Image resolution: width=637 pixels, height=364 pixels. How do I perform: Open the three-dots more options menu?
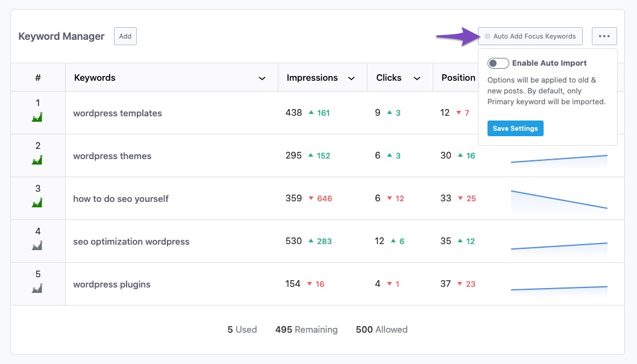point(604,36)
